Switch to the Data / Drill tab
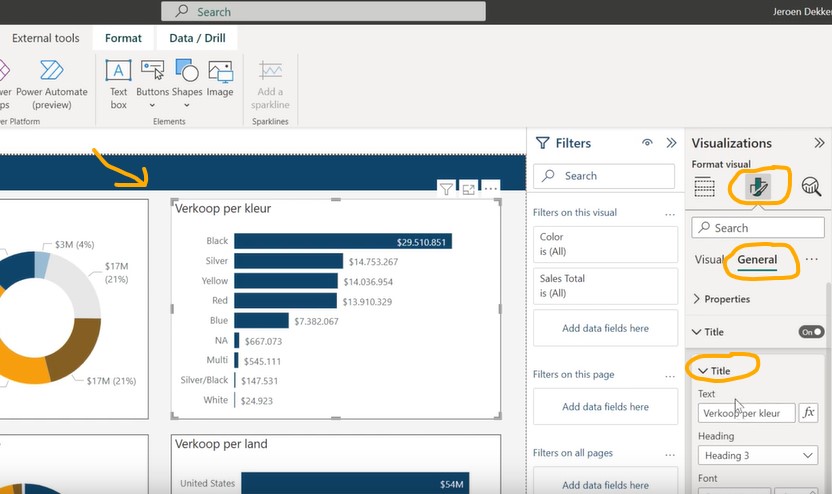Image resolution: width=832 pixels, height=494 pixels. (x=196, y=38)
